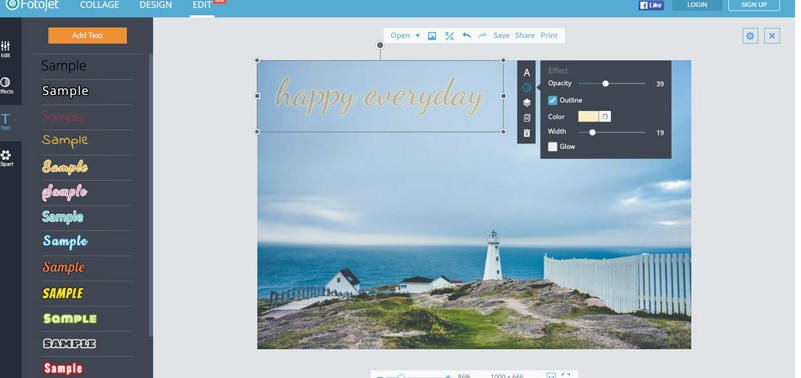Open the Effects sidebar panel
This screenshot has width=801, height=378.
tap(5, 85)
